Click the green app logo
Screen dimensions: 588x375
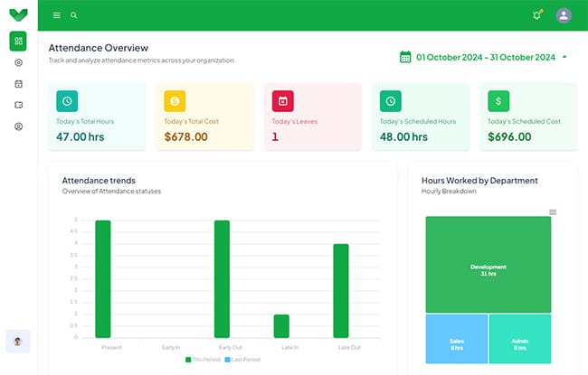pyautogui.click(x=18, y=15)
